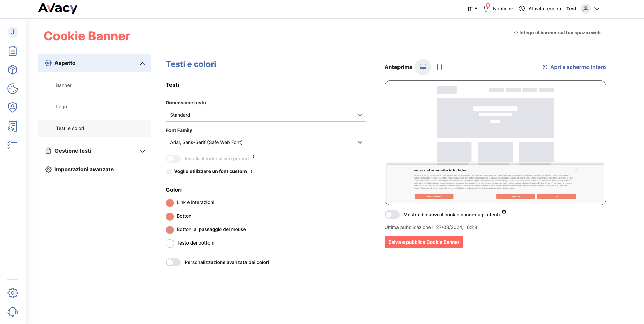This screenshot has height=324, width=644.
Task: Click info icon next to custom font option
Action: point(251,171)
